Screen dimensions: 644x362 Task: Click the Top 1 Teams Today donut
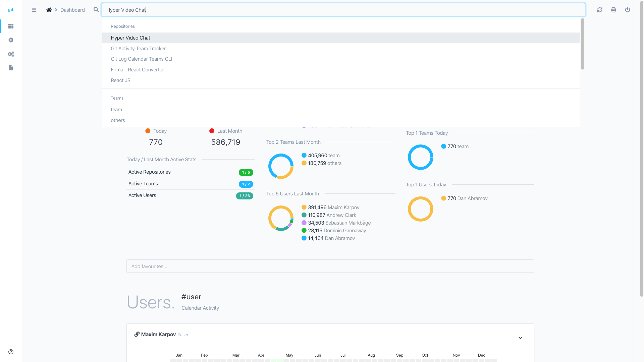click(420, 157)
